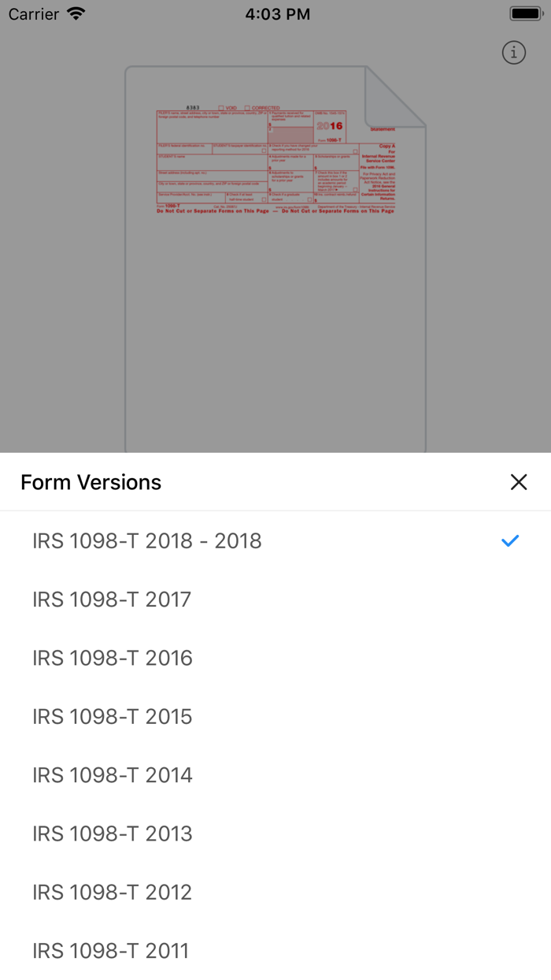The image size is (551, 980).
Task: Tap the Form Versions header title
Action: point(91,481)
